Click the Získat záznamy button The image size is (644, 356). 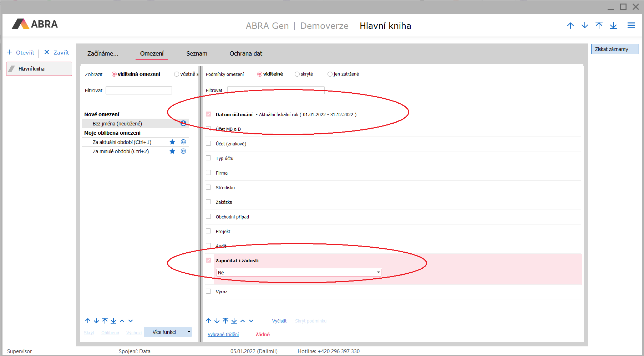coord(614,49)
